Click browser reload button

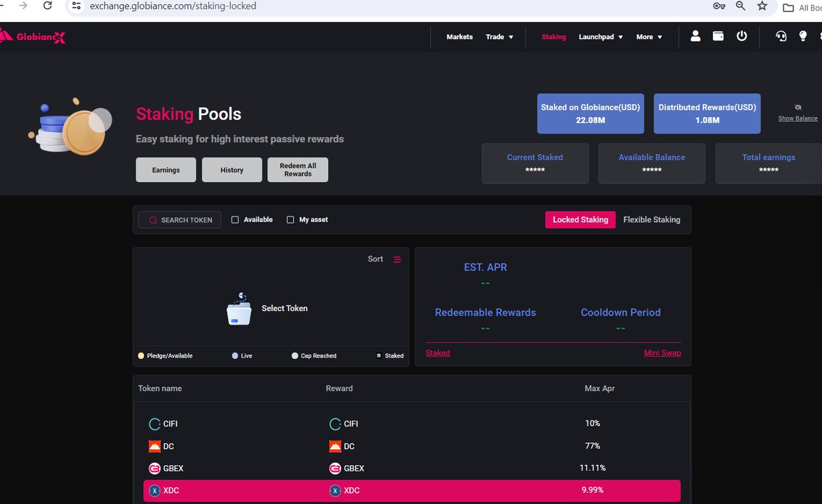click(47, 5)
